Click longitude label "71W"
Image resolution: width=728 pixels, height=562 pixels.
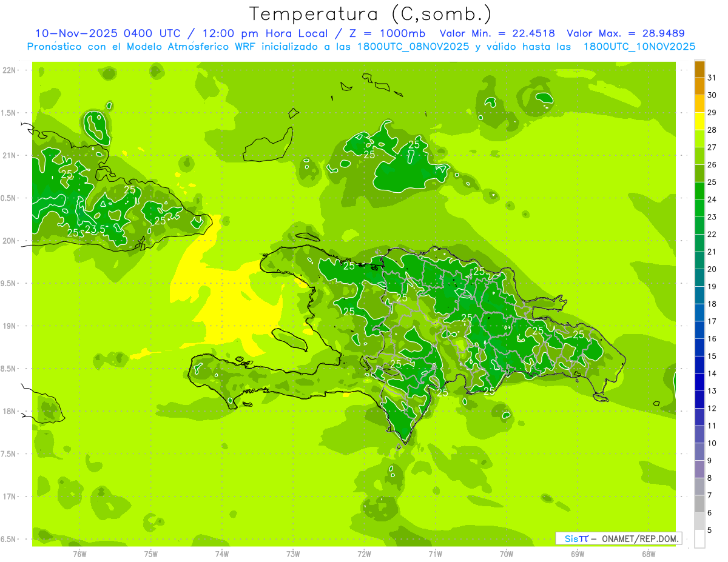435,554
